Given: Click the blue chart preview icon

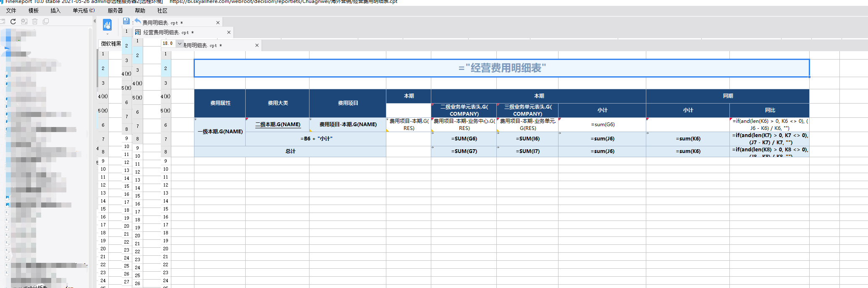Looking at the screenshot, I should (107, 25).
